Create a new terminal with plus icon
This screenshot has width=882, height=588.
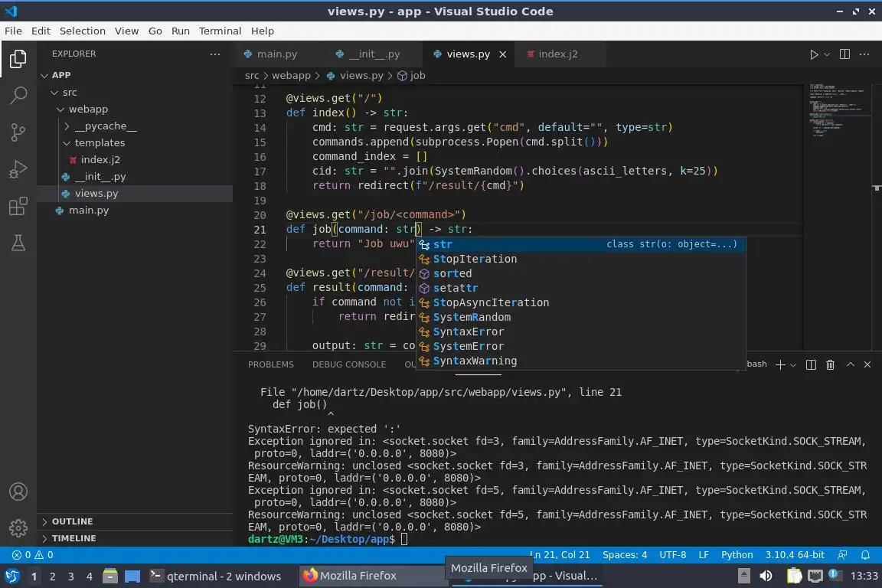pyautogui.click(x=780, y=364)
